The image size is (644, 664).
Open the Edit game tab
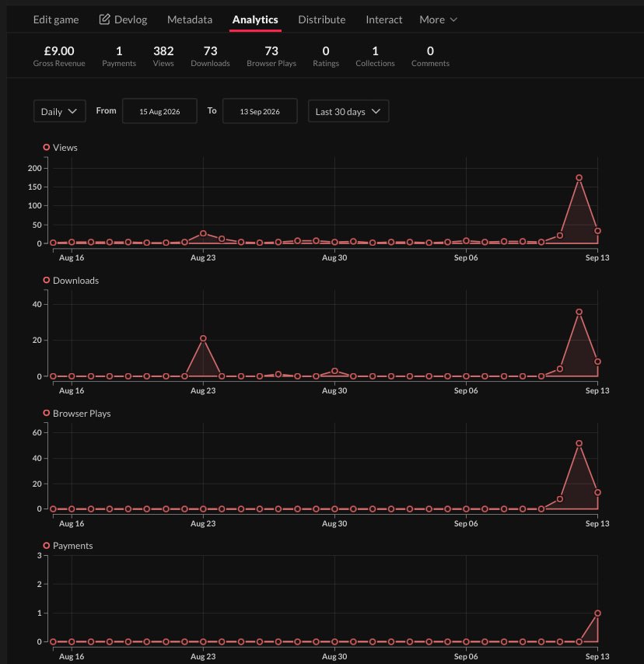[x=56, y=19]
